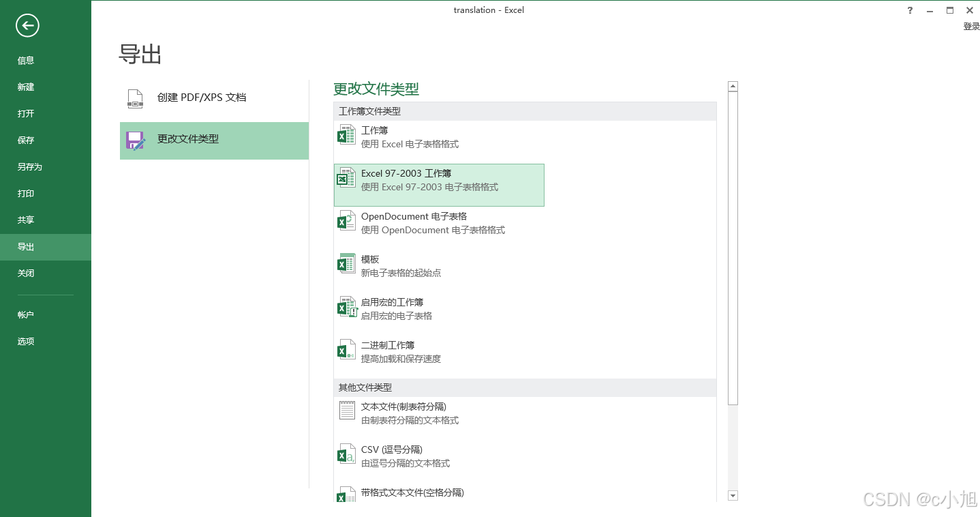Click the formatted text space-delimited icon
The height and width of the screenshot is (517, 980).
347,494
